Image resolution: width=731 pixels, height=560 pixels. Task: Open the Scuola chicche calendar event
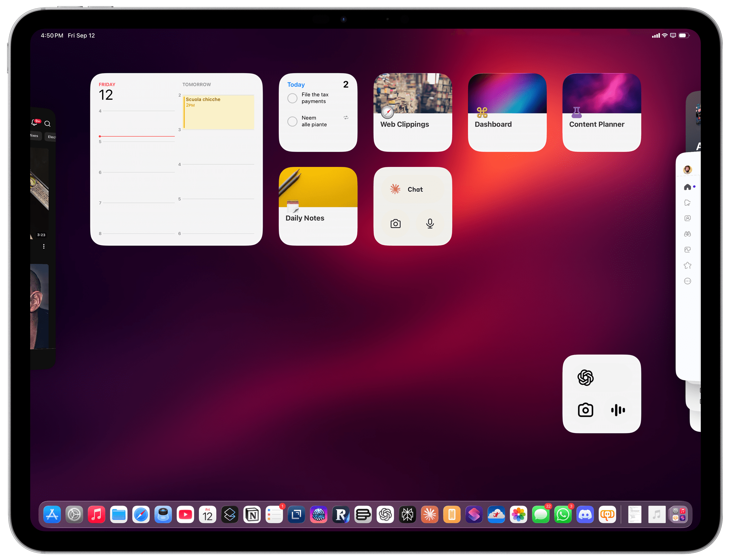pyautogui.click(x=218, y=112)
